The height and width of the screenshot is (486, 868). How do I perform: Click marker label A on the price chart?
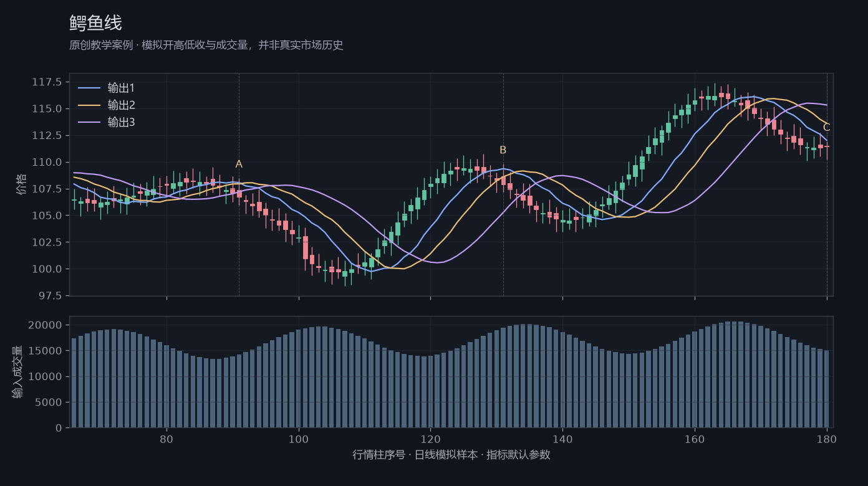pos(239,164)
